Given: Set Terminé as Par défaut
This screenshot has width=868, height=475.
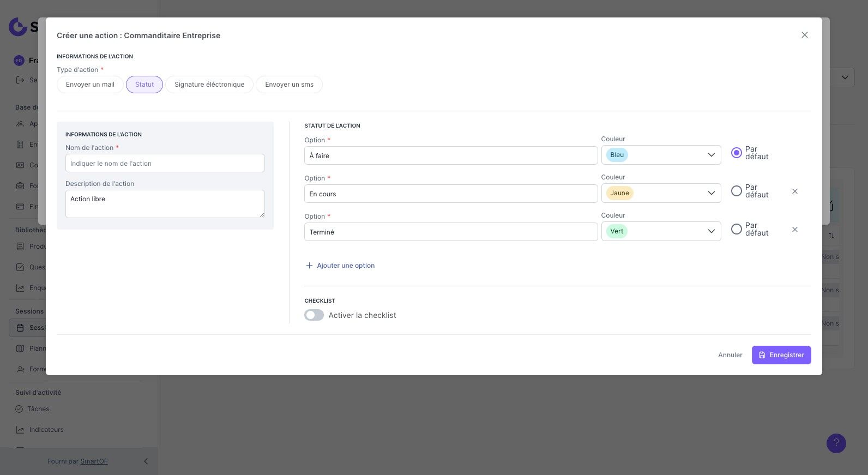Looking at the screenshot, I should [736, 229].
